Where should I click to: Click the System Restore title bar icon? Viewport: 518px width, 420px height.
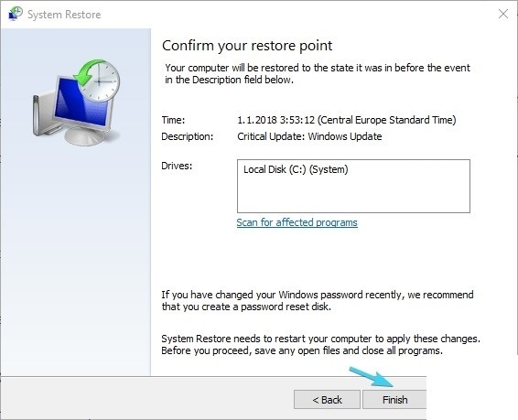click(x=16, y=14)
